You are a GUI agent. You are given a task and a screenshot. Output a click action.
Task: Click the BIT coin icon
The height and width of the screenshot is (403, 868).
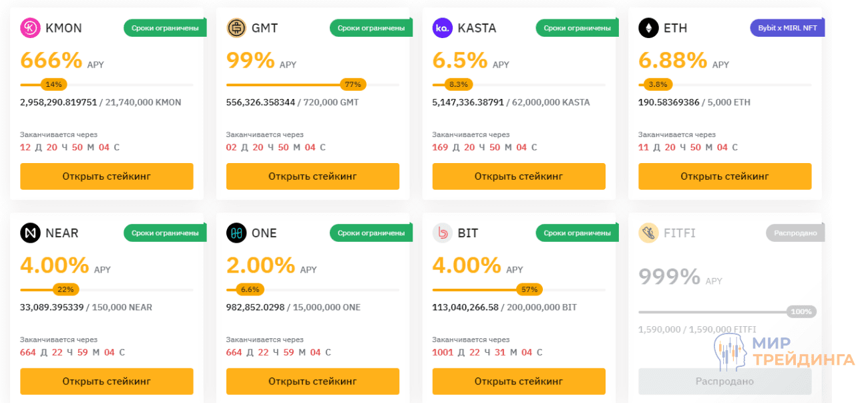click(442, 233)
